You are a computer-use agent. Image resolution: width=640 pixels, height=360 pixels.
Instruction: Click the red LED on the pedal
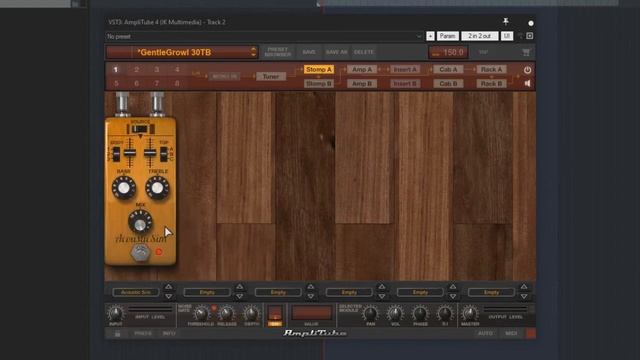[158, 252]
